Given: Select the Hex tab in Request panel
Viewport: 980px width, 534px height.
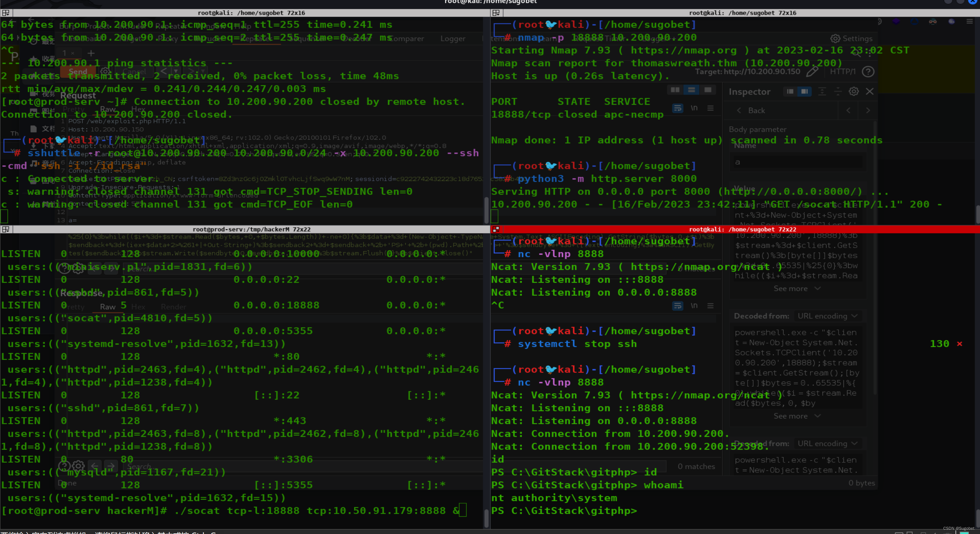Looking at the screenshot, I should 138,109.
